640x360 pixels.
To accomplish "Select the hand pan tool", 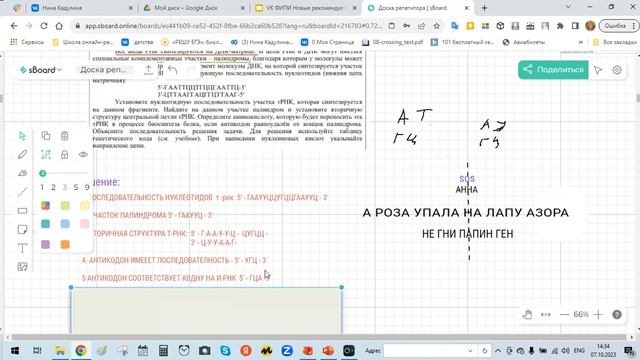I will (527, 314).
